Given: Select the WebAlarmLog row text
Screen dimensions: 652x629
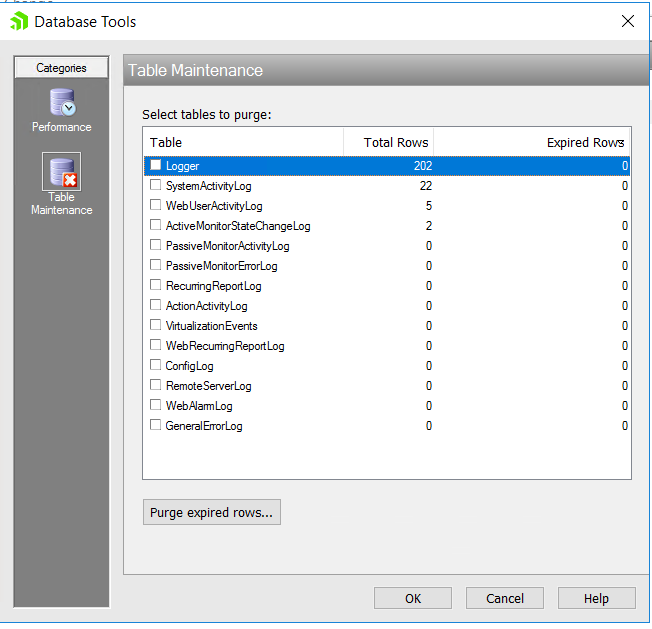Looking at the screenshot, I should pos(199,405).
